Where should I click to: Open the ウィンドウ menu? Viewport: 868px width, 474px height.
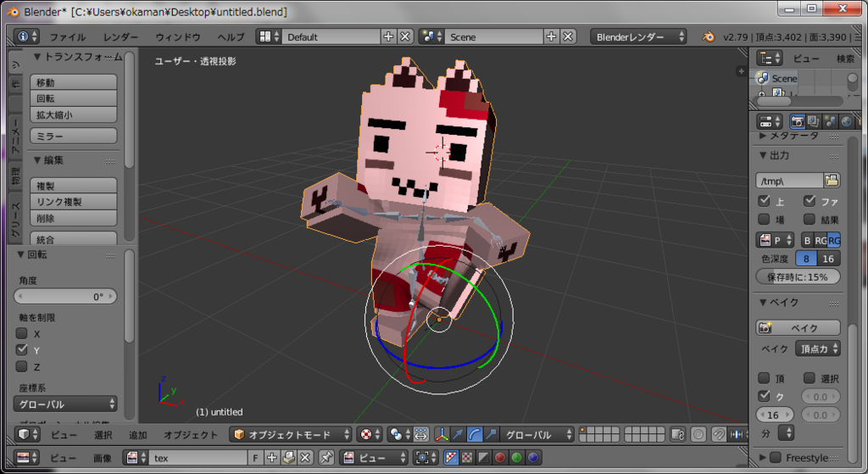[x=178, y=37]
